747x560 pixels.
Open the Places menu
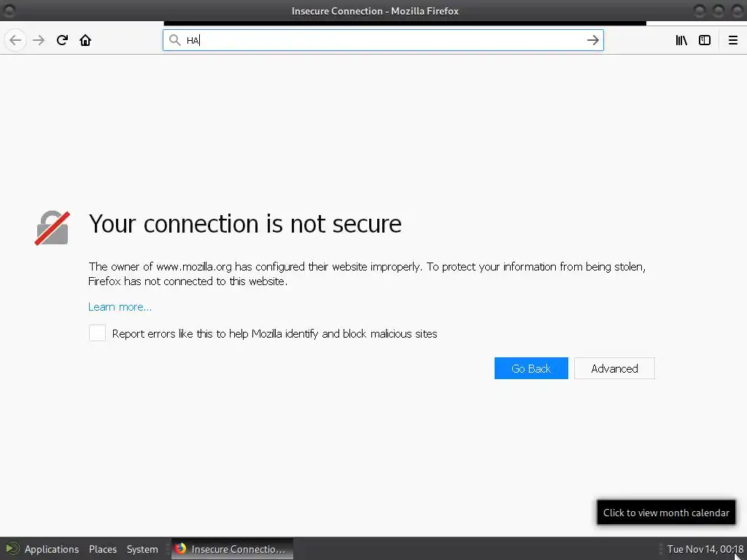(x=102, y=549)
